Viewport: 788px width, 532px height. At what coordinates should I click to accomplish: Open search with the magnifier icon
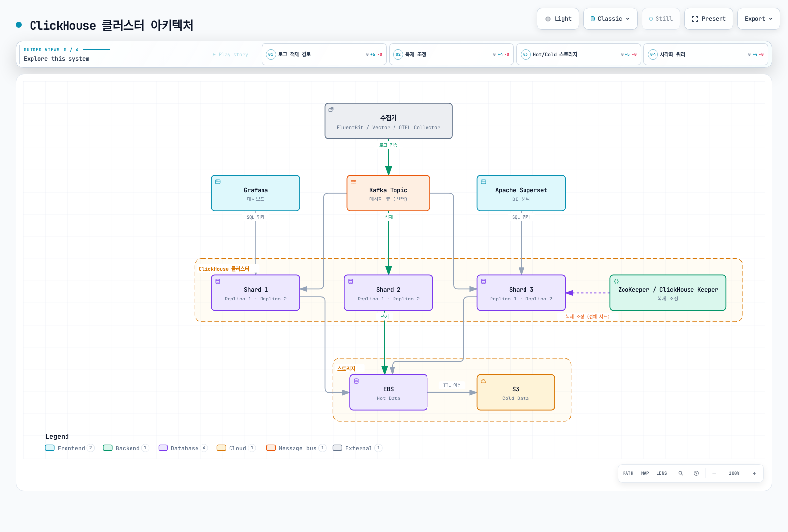click(681, 473)
